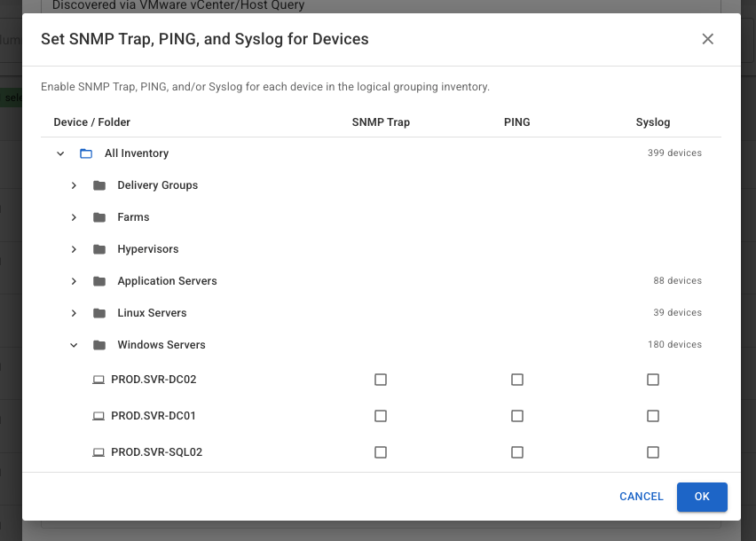756x541 pixels.
Task: Close the SNMP Trap dialog with X
Action: point(707,39)
